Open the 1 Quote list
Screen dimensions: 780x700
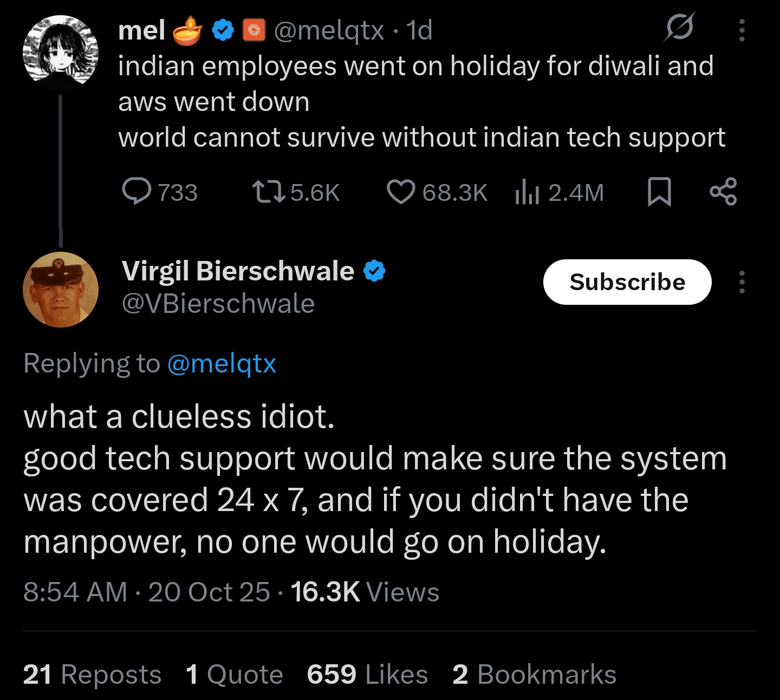234,675
